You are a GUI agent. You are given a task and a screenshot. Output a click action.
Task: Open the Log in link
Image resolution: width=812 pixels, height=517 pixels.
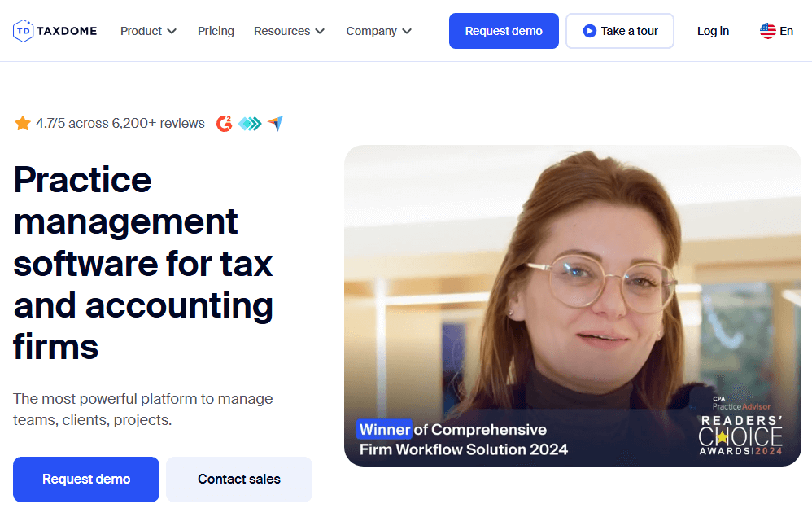pyautogui.click(x=713, y=31)
